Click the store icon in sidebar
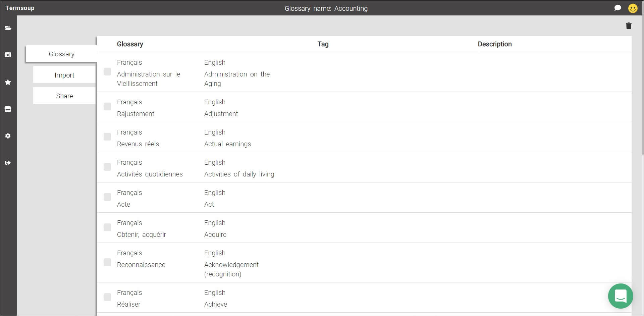The width and height of the screenshot is (644, 316). 8,109
